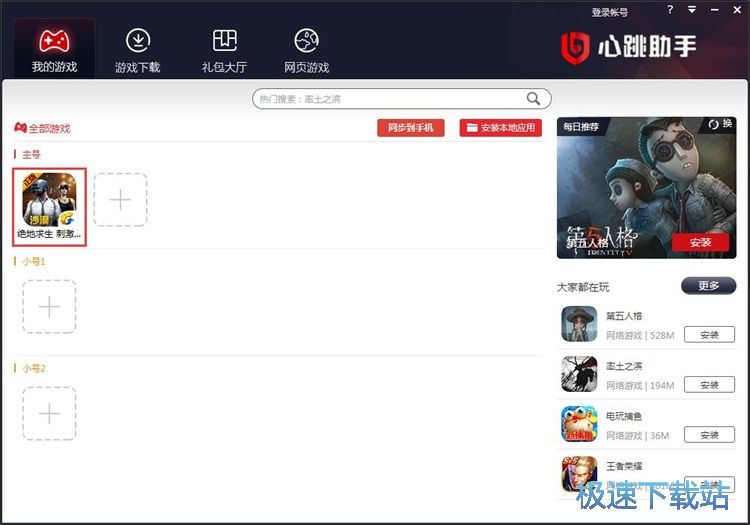Open the 电玩捕鱼 game icon
This screenshot has width=750, height=525.
(579, 424)
